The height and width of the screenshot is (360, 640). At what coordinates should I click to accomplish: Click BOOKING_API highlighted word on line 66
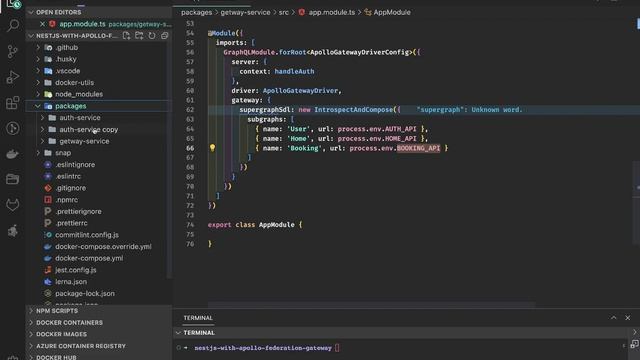tap(418, 148)
